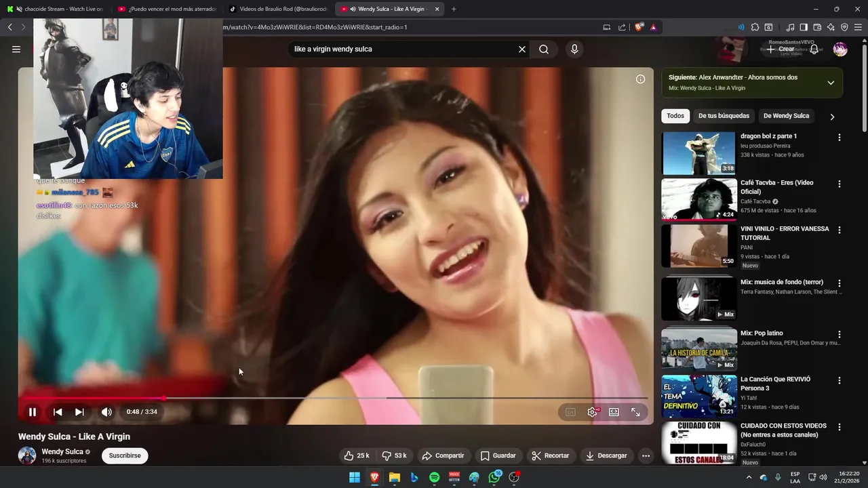868x488 pixels.
Task: Download the video with Descargar
Action: point(606,455)
